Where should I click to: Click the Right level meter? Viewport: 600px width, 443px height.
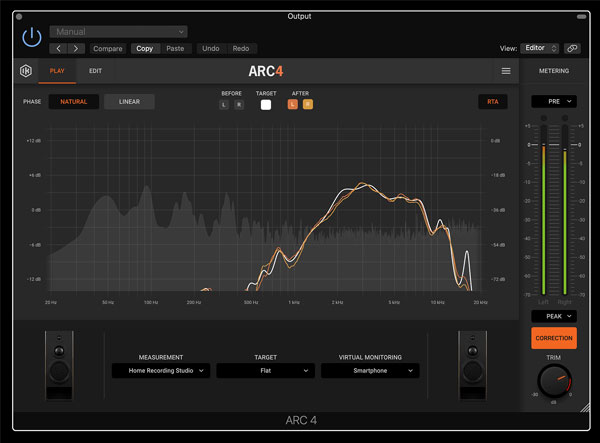click(564, 208)
